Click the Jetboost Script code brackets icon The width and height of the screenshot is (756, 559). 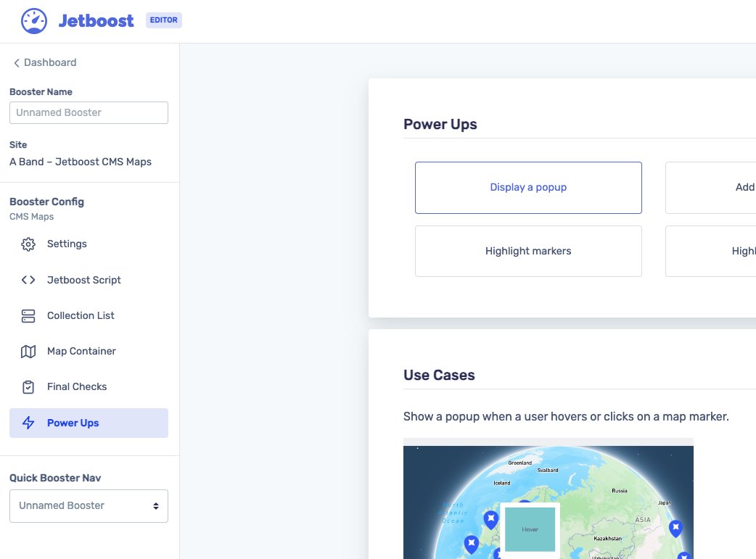pos(28,280)
